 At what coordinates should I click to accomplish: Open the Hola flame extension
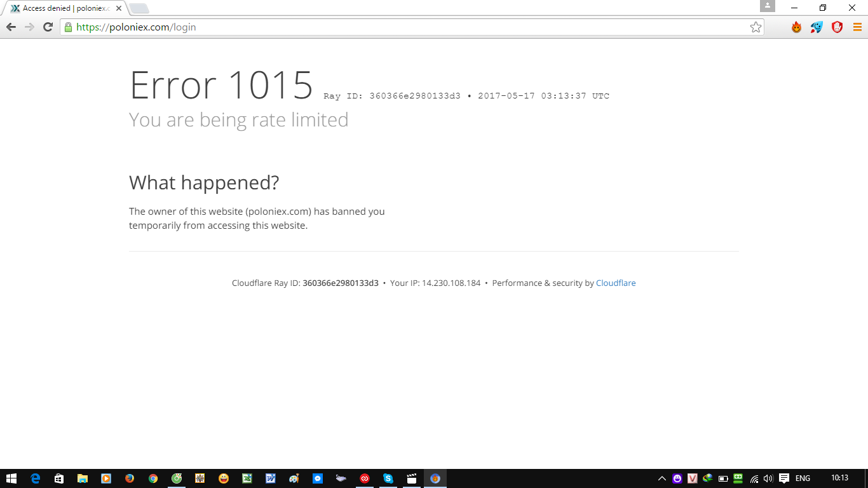tap(796, 27)
